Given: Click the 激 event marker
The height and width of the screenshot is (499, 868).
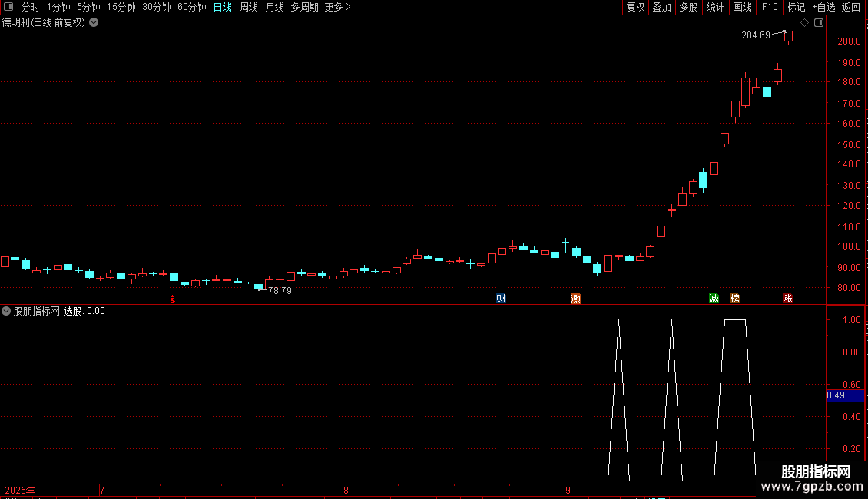Looking at the screenshot, I should (575, 299).
